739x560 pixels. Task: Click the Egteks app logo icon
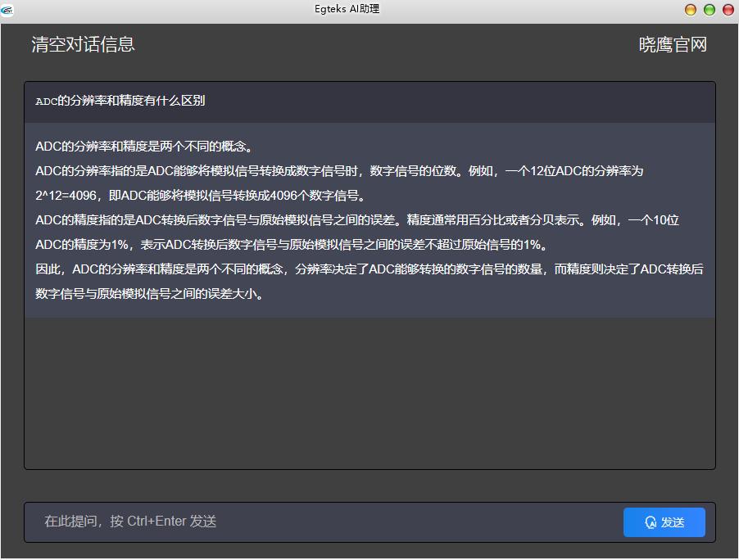(7, 10)
